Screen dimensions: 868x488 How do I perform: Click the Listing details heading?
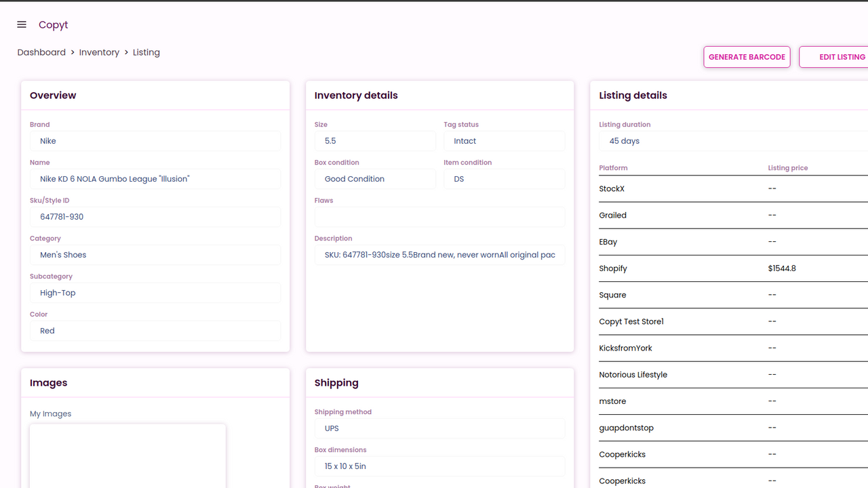click(x=633, y=96)
